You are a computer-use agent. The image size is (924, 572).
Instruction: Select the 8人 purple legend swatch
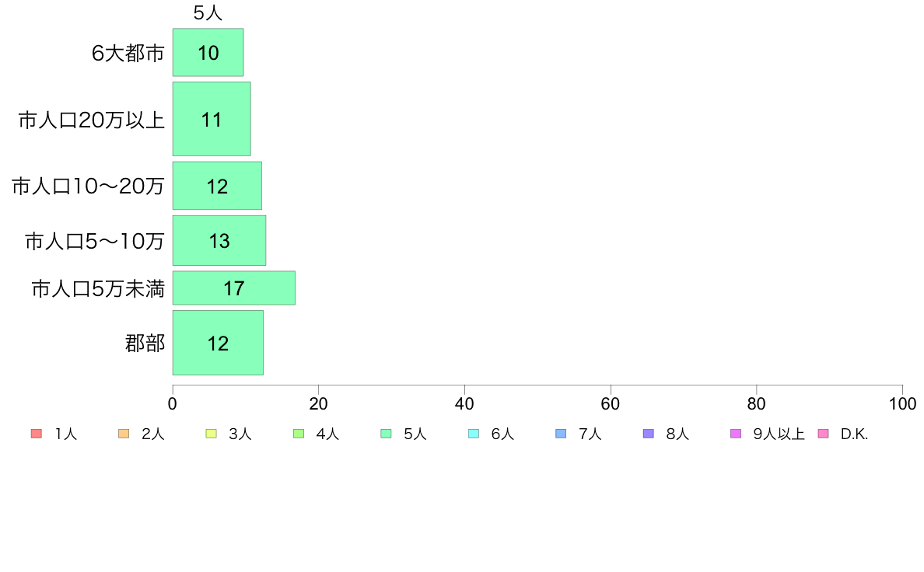(x=648, y=434)
